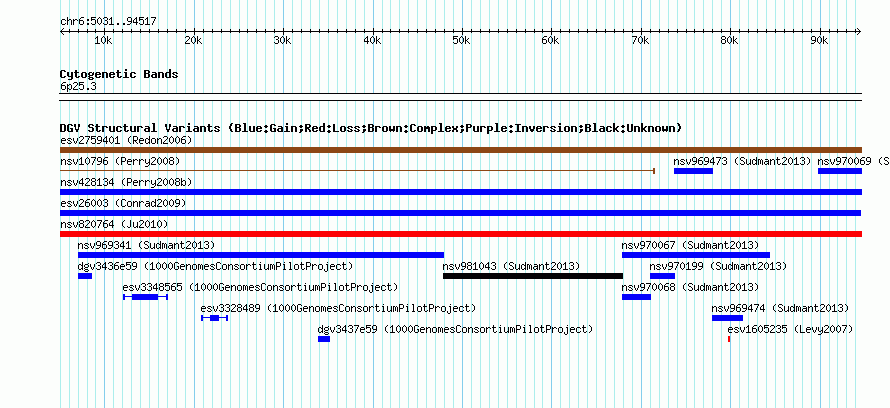Click the chr6:5031..94517 region label

click(108, 22)
